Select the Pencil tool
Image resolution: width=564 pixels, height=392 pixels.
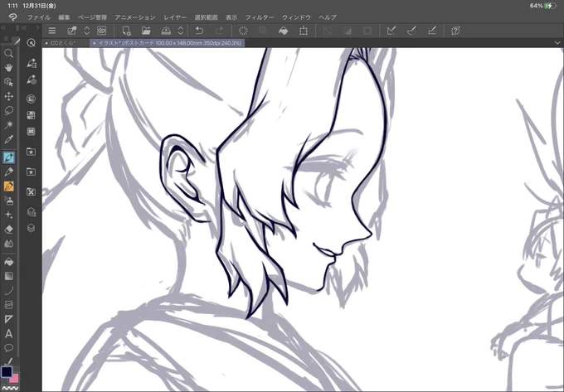click(x=8, y=172)
